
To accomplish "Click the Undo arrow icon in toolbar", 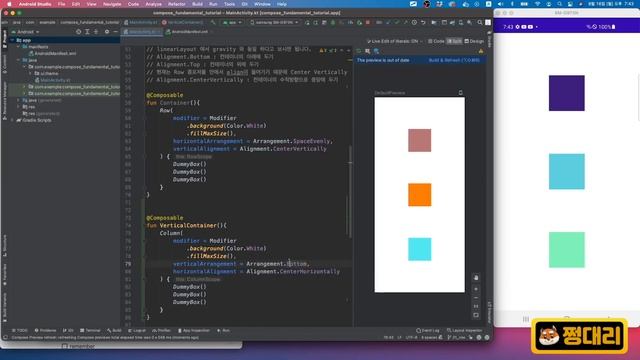I will (x=423, y=22).
